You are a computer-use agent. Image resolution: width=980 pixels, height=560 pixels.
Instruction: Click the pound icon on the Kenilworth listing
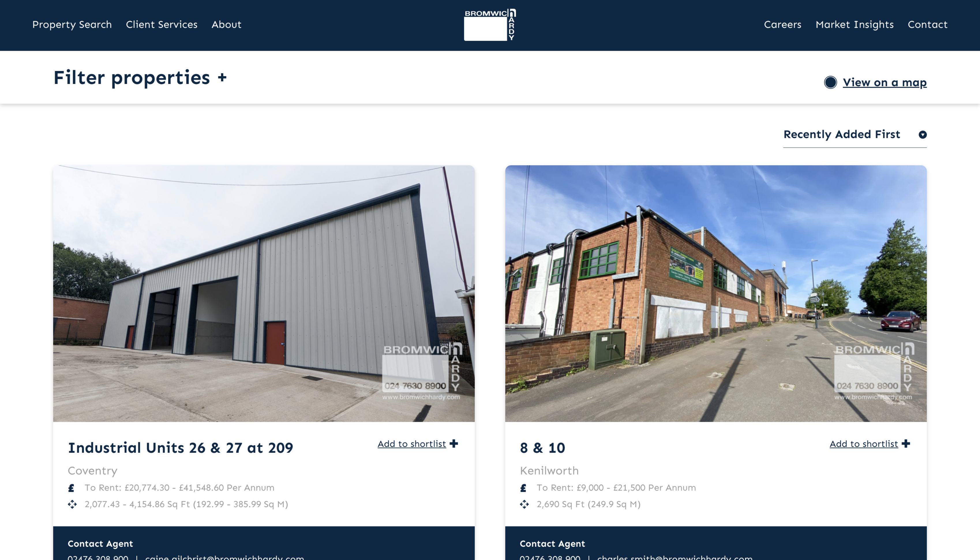(523, 488)
